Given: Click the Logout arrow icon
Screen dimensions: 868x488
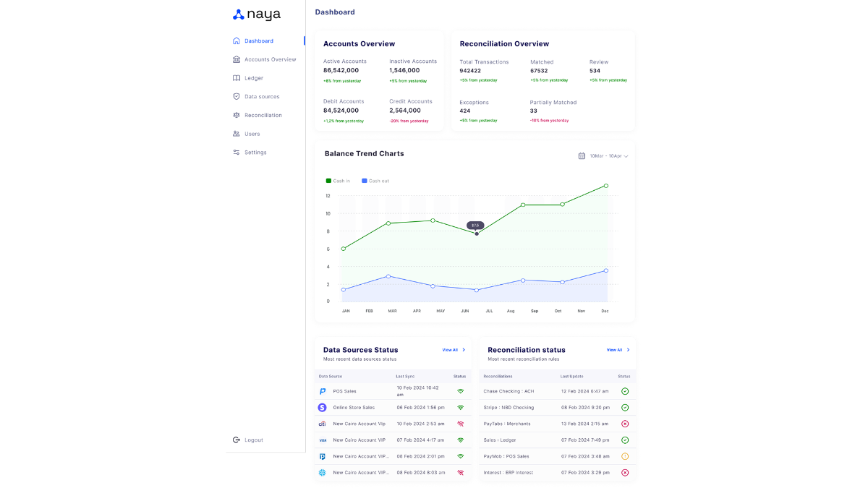Looking at the screenshot, I should point(237,440).
